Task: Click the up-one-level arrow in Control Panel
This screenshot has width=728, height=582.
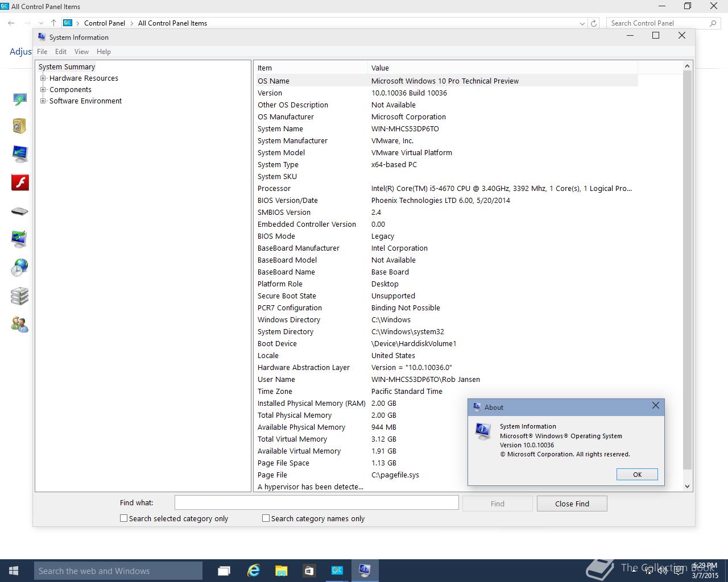Action: tap(53, 23)
